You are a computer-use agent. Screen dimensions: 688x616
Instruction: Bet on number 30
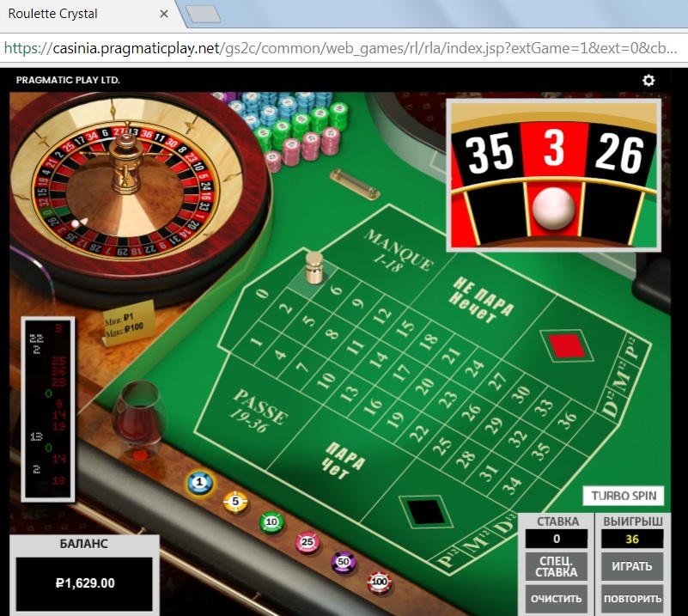point(521,393)
